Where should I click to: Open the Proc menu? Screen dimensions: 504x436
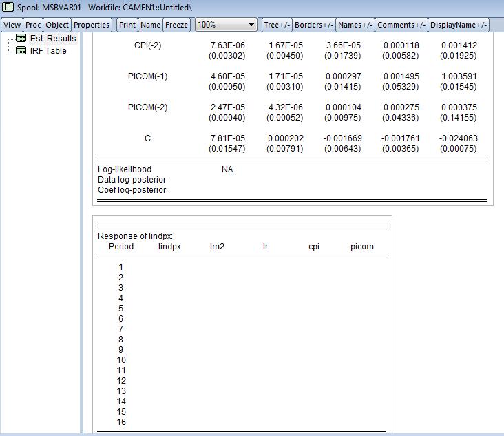[33, 25]
